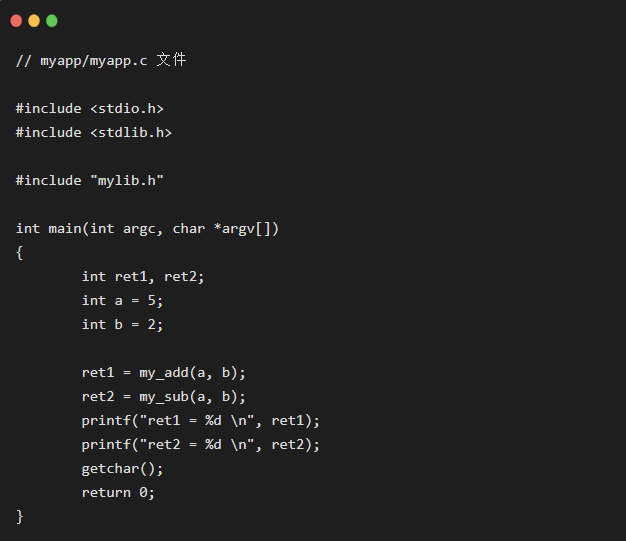Click the getchar() call
Screen dimensions: 626x541
tap(118, 469)
